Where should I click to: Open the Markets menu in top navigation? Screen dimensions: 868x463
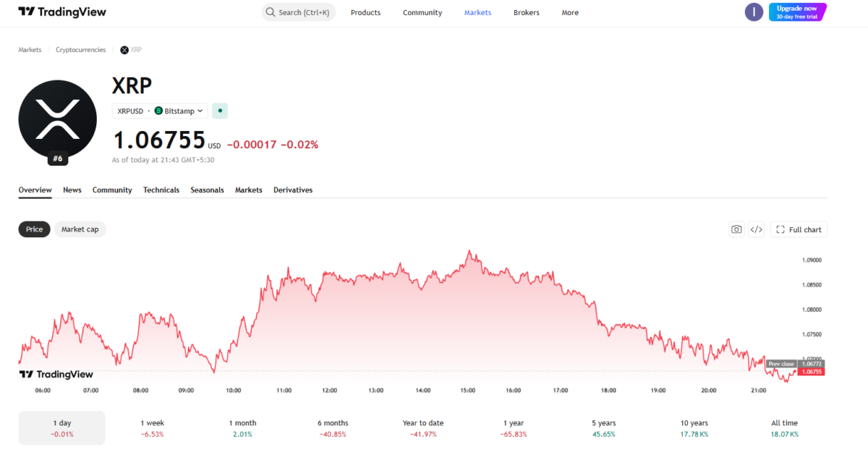tap(477, 12)
